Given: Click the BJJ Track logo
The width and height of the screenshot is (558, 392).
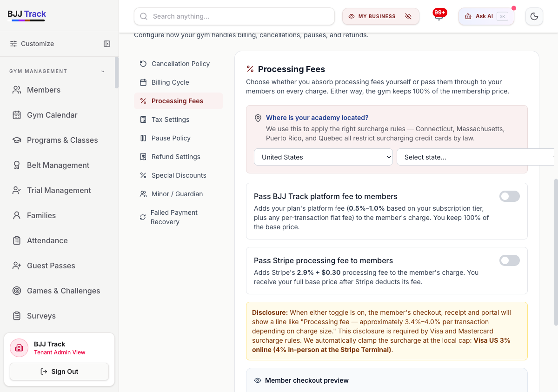Looking at the screenshot, I should point(27,15).
